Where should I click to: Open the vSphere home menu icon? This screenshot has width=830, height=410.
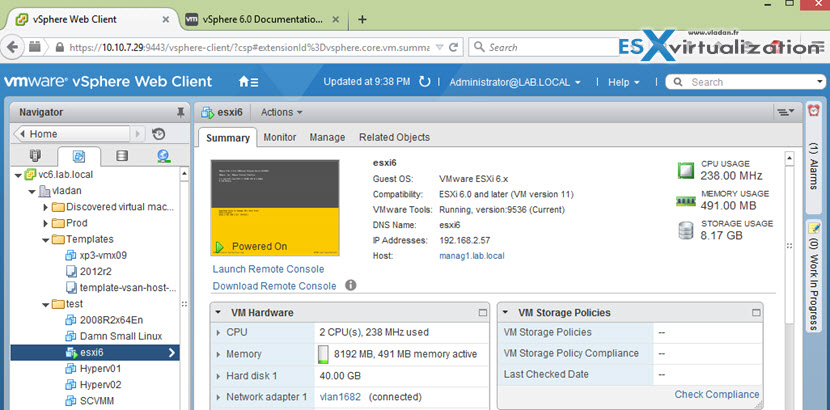pyautogui.click(x=248, y=82)
